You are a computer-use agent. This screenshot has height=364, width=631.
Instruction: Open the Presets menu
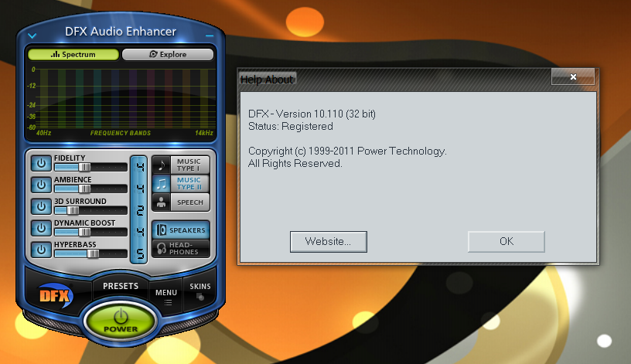[x=121, y=286]
